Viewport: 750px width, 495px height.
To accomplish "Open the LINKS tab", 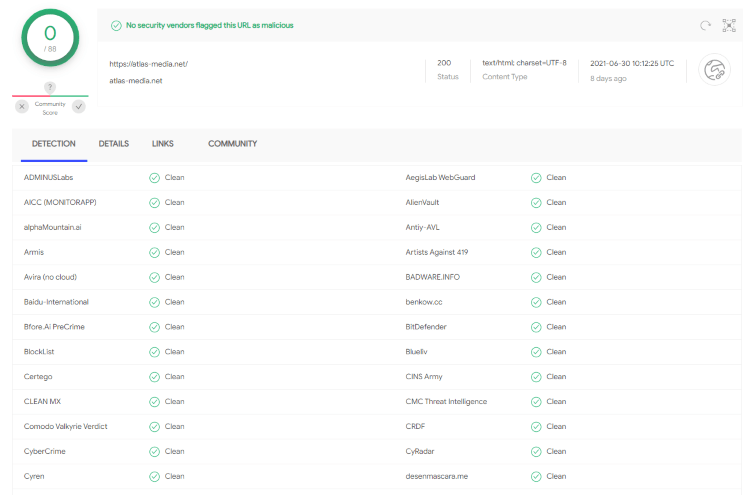I will click(x=163, y=144).
